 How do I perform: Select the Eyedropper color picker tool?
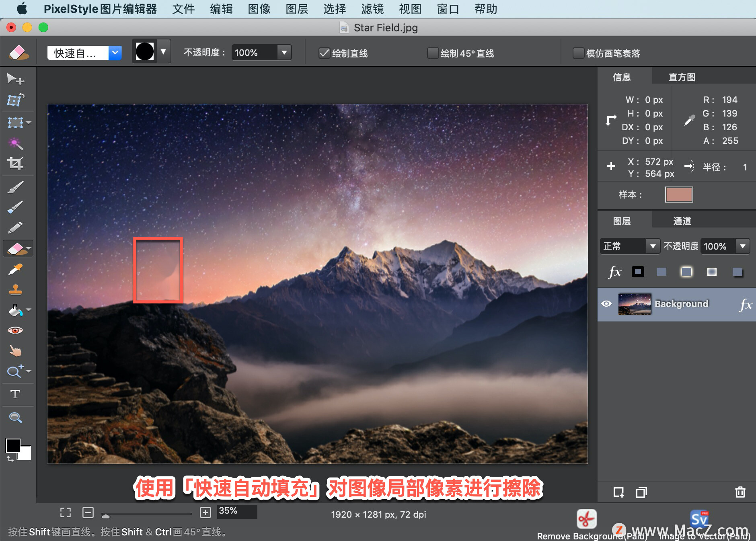click(15, 269)
